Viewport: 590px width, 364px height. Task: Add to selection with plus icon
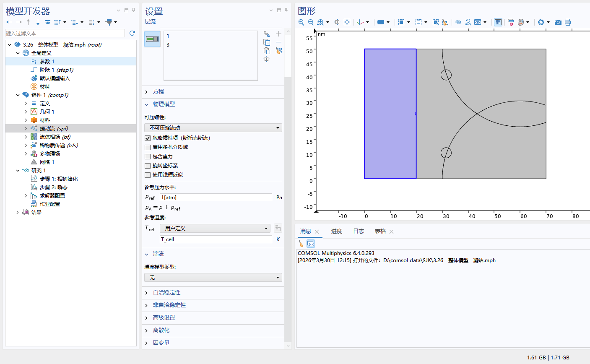(x=278, y=34)
